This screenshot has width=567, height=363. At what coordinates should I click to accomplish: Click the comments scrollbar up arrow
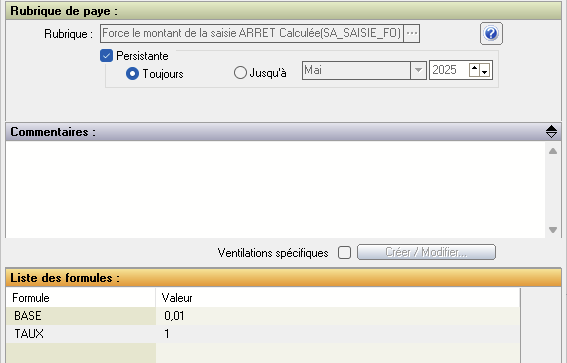click(553, 151)
